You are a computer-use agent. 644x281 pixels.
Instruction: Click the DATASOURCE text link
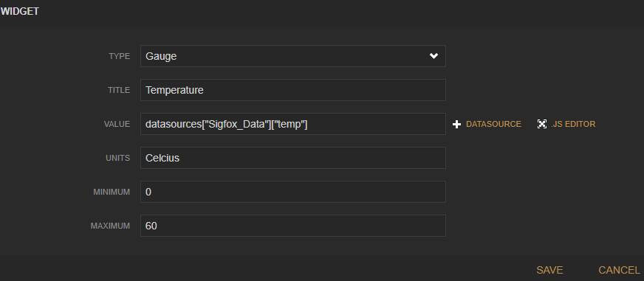(x=493, y=125)
